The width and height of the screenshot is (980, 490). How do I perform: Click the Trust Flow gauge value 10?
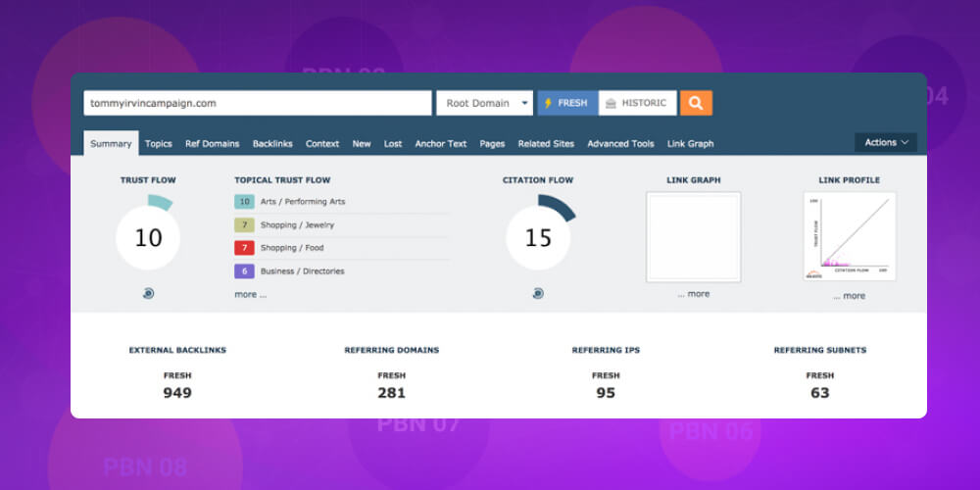(x=148, y=238)
